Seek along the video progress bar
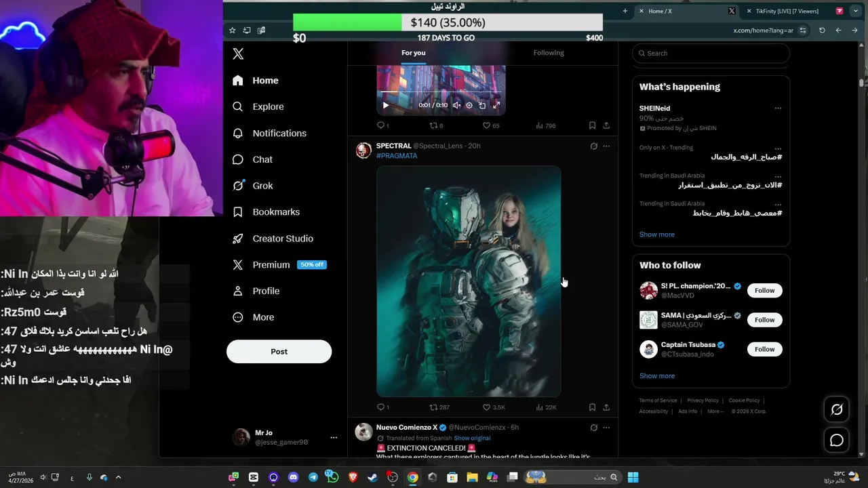Image resolution: width=868 pixels, height=488 pixels. point(441,92)
